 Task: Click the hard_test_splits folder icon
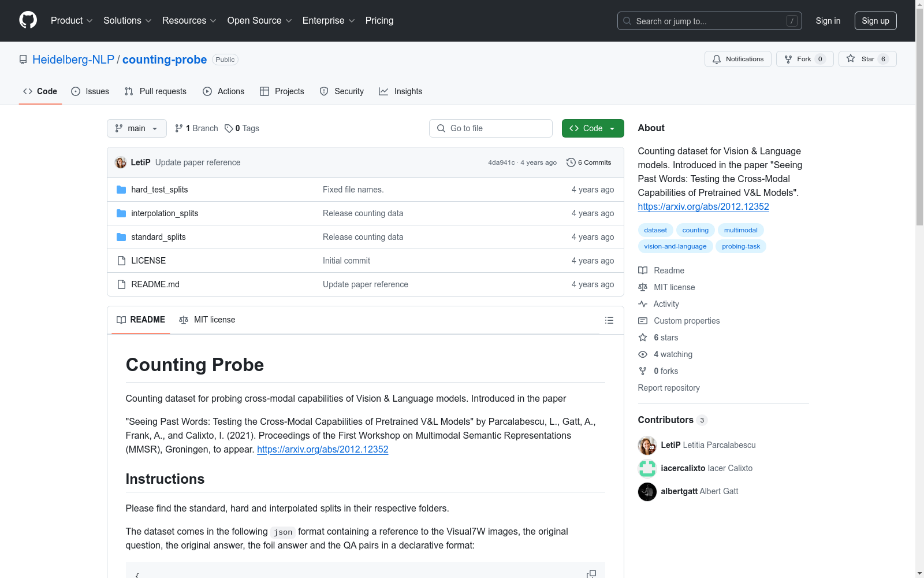tap(121, 190)
